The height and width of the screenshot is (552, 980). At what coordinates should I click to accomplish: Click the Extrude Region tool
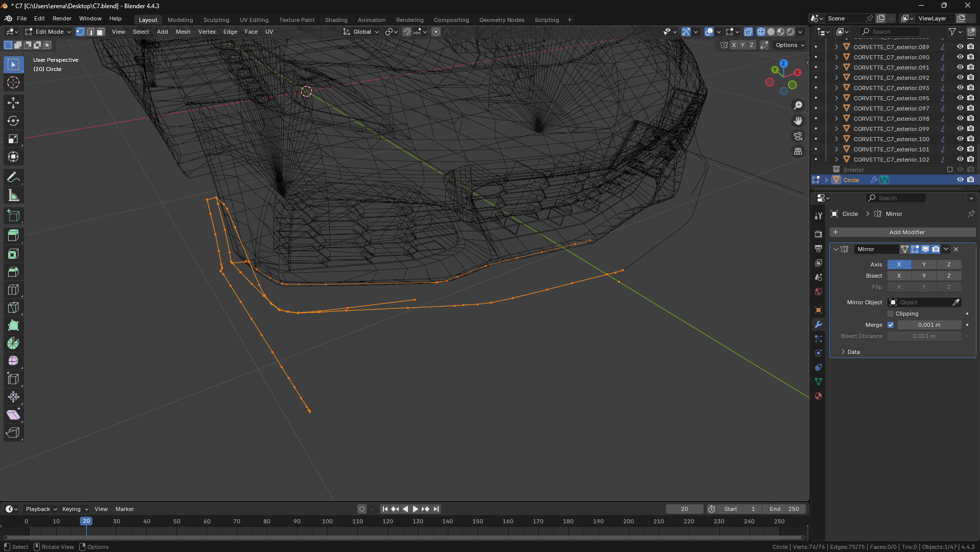(x=13, y=235)
